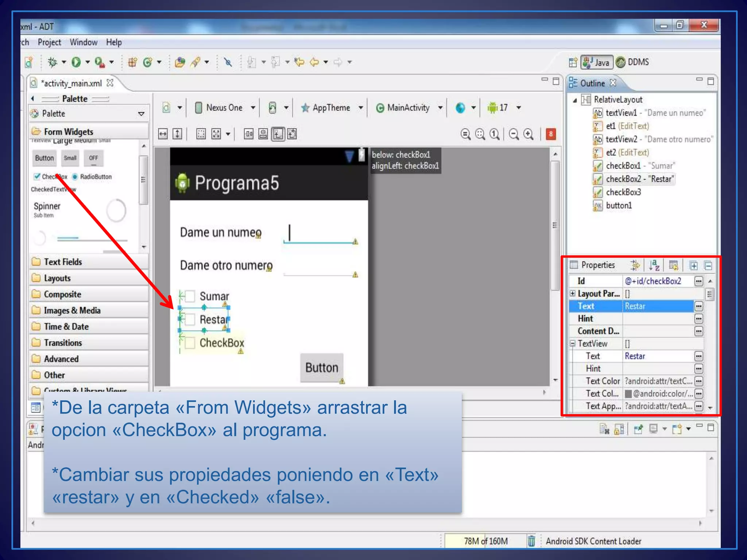Reset canvas zoom to 100%
Viewport: 747px width, 560px height.
[x=495, y=134]
